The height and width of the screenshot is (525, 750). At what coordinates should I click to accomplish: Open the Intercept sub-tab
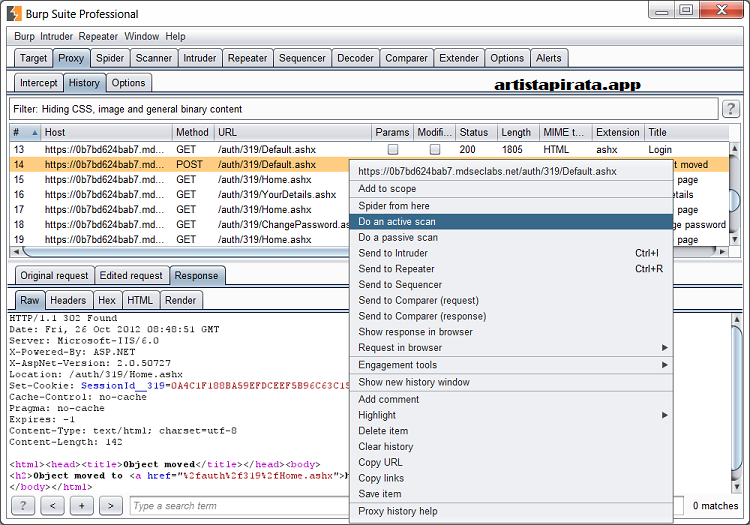(x=39, y=83)
